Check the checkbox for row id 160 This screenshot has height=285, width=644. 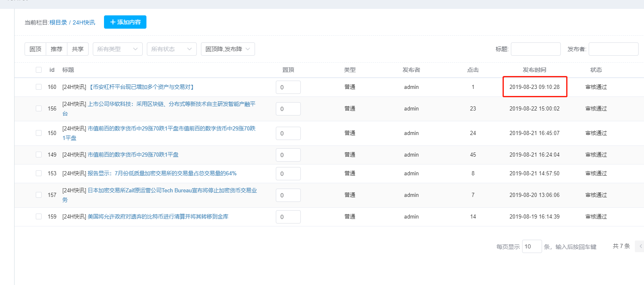39,87
